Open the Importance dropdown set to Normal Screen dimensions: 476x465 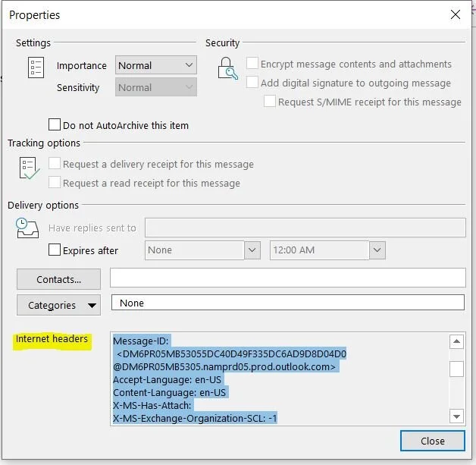pos(155,65)
